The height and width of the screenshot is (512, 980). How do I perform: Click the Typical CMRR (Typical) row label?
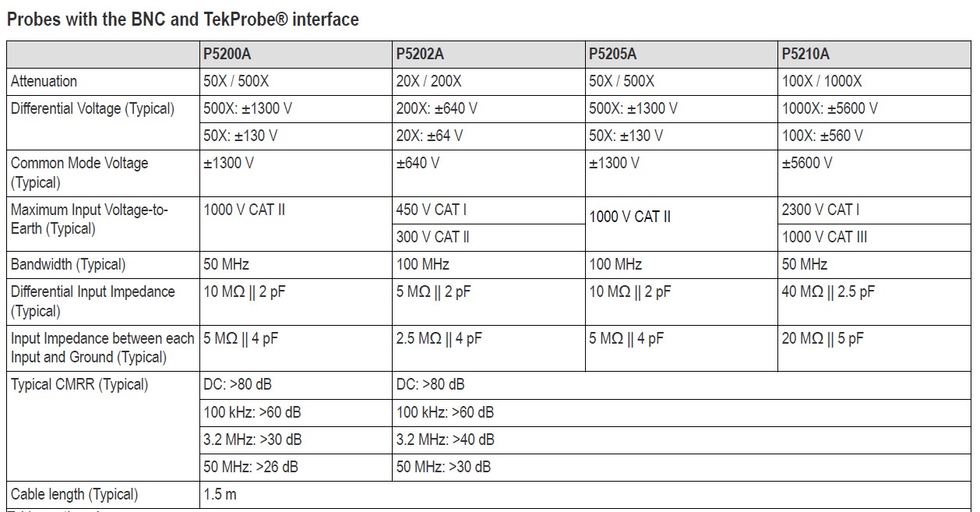[79, 384]
